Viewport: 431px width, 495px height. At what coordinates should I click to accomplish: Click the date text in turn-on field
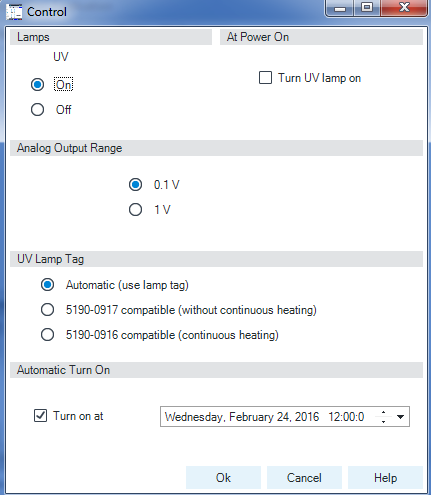pos(242,417)
